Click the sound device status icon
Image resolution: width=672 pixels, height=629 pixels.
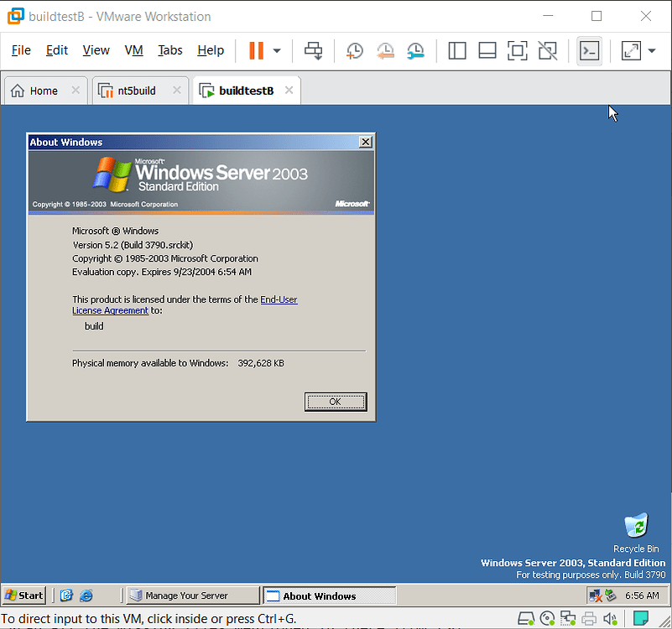(x=610, y=618)
